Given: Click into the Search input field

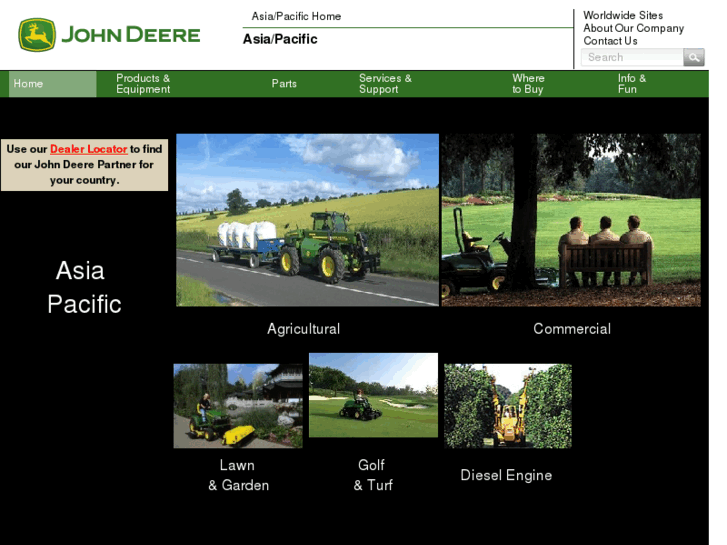Looking at the screenshot, I should pyautogui.click(x=632, y=58).
